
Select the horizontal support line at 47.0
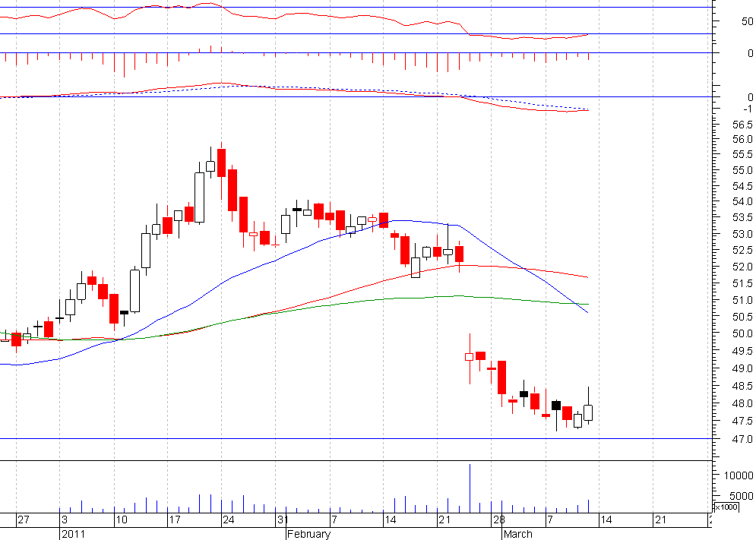356,439
